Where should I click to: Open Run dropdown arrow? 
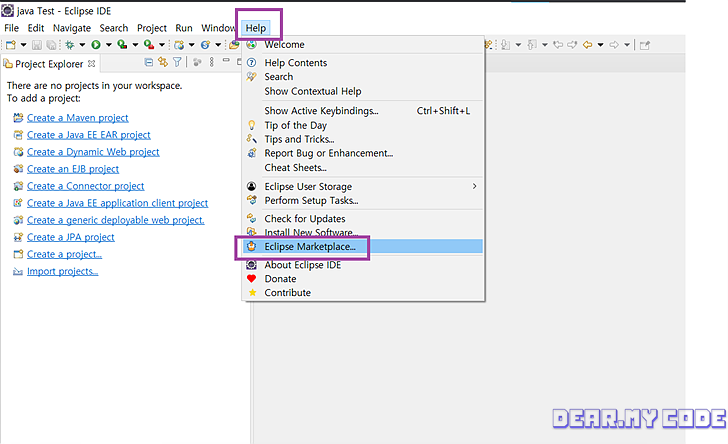(109, 45)
